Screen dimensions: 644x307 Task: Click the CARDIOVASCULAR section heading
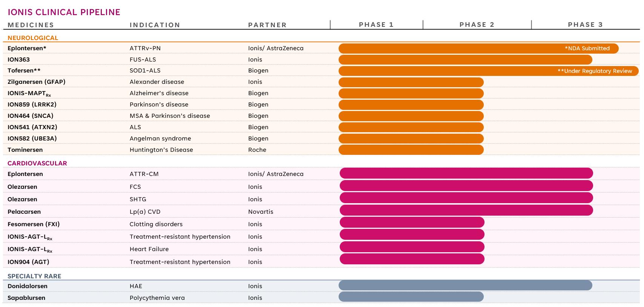[x=37, y=163]
